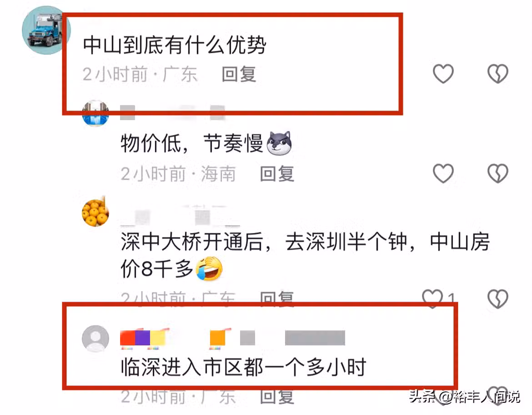Open the blue building avatar profile
This screenshot has height=415, width=532.
95,113
